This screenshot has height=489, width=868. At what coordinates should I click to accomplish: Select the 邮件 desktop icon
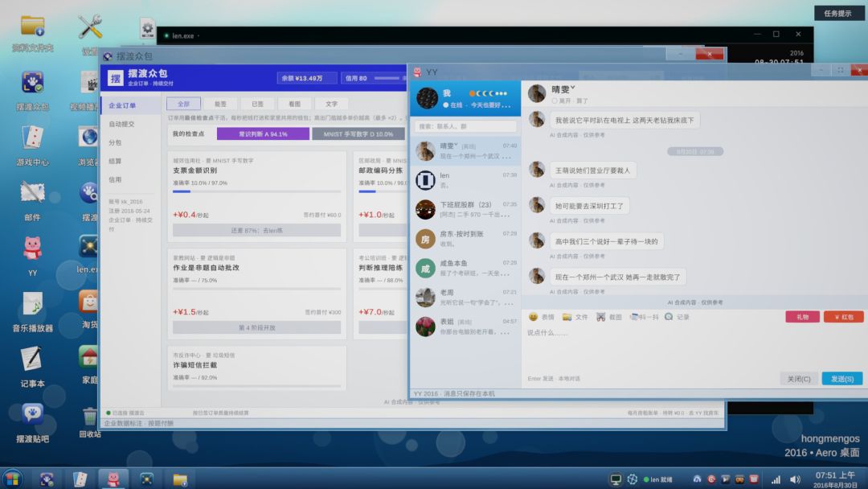33,193
